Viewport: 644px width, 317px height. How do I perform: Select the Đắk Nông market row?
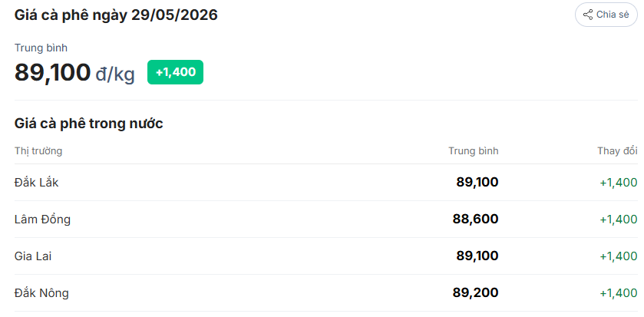coord(326,293)
